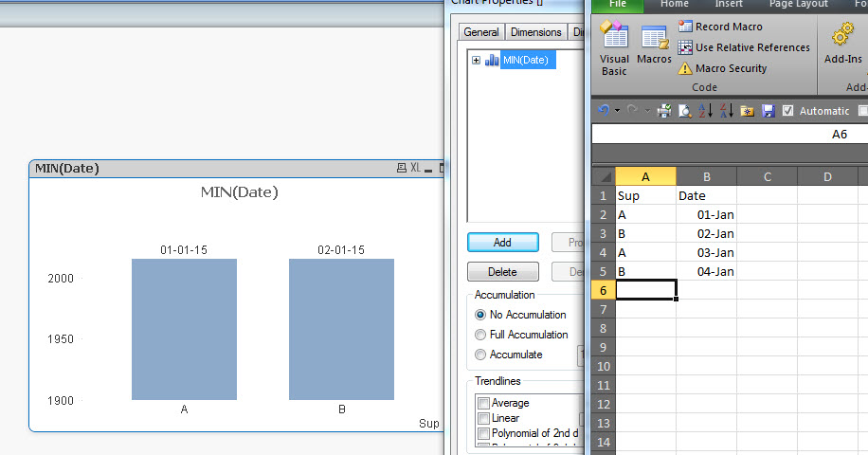868x455 pixels.
Task: Start Record Macro in Excel ribbon
Action: [720, 27]
